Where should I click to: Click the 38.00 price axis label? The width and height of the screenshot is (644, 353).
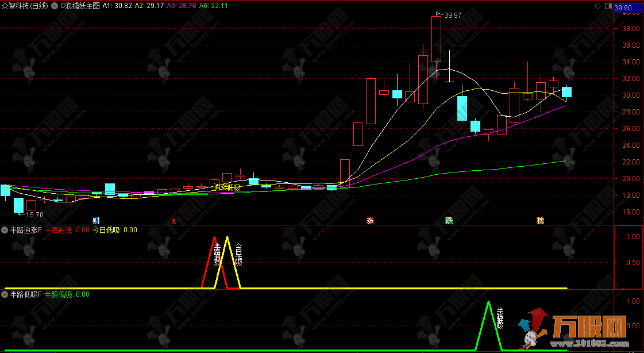[x=630, y=29]
